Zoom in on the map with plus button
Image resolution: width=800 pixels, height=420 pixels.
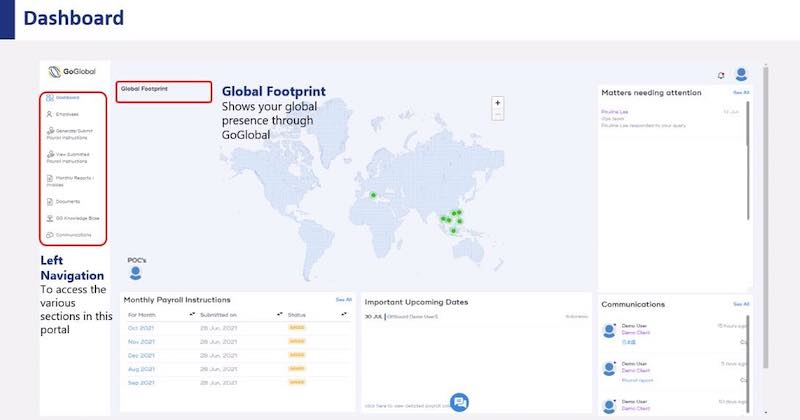coord(497,103)
